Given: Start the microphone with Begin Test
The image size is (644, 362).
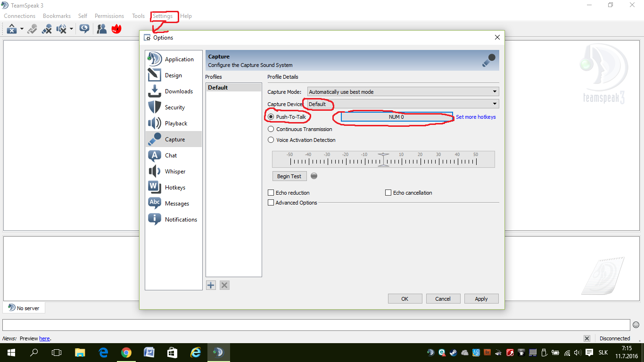Looking at the screenshot, I should tap(289, 176).
